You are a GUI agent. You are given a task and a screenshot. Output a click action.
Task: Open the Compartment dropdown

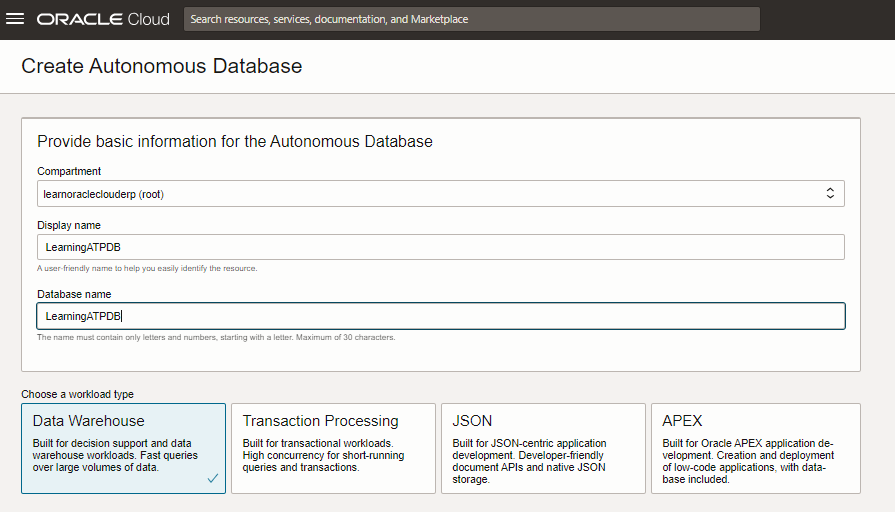(x=441, y=193)
